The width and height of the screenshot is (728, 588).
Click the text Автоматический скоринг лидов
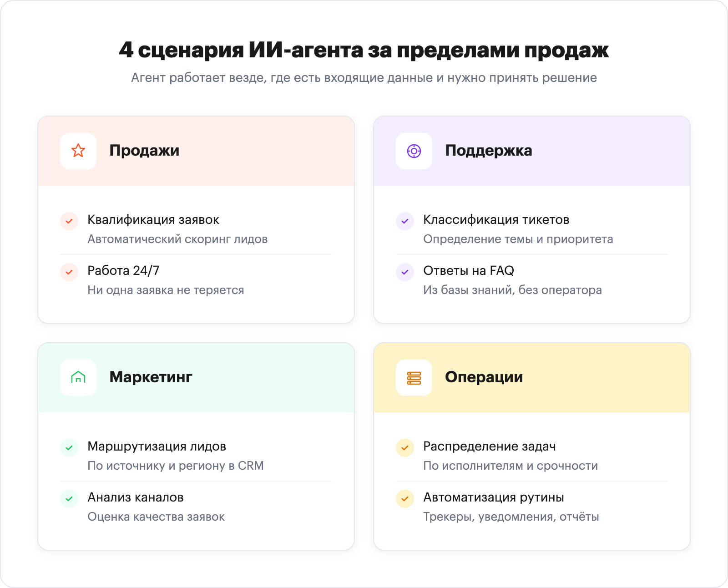(177, 239)
